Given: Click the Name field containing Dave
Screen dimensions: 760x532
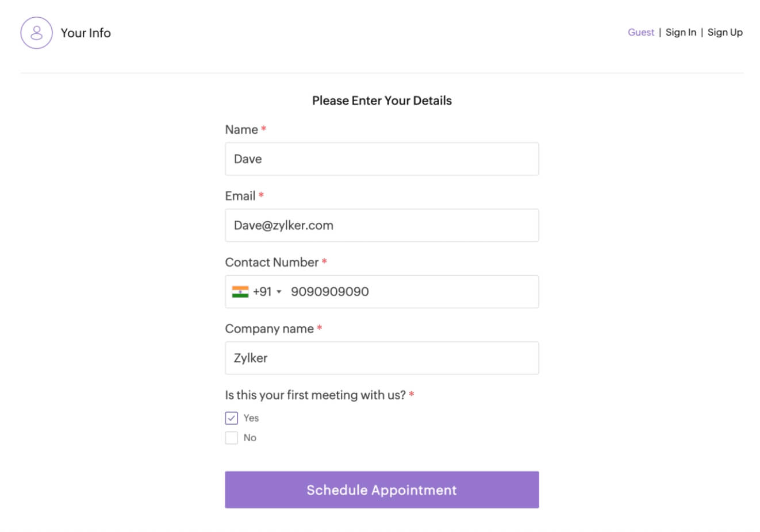Looking at the screenshot, I should coord(382,159).
